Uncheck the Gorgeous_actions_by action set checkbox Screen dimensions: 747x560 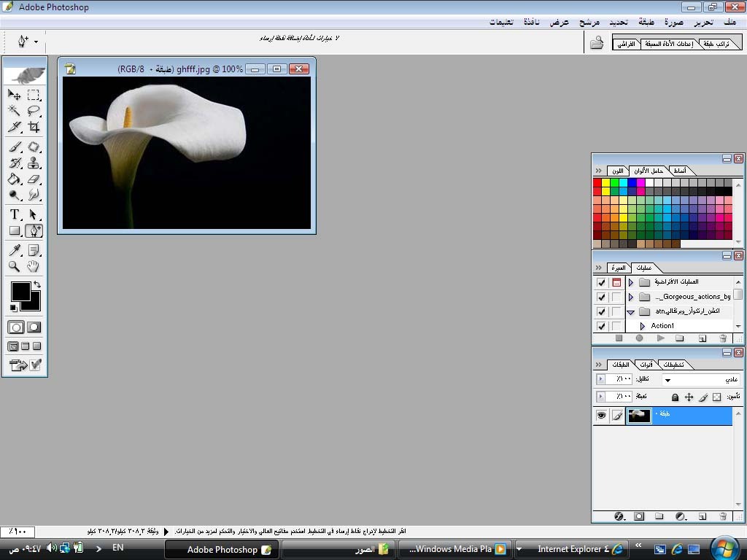click(x=601, y=297)
